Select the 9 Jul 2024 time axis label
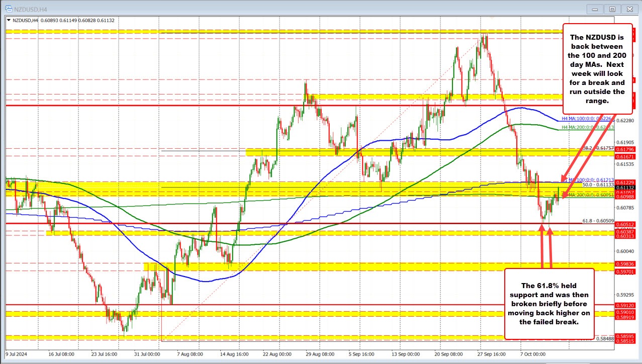The image size is (642, 364). pyautogui.click(x=16, y=354)
